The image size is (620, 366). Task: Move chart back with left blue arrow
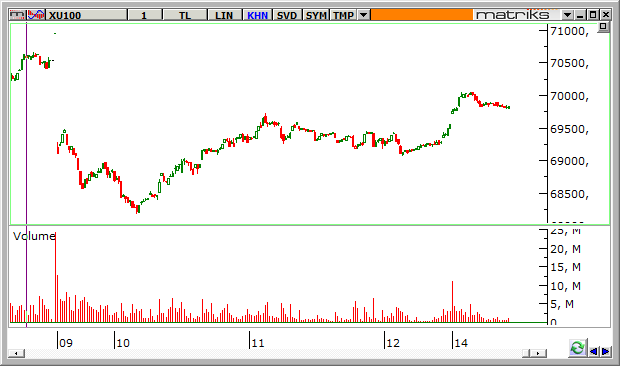pyautogui.click(x=594, y=351)
